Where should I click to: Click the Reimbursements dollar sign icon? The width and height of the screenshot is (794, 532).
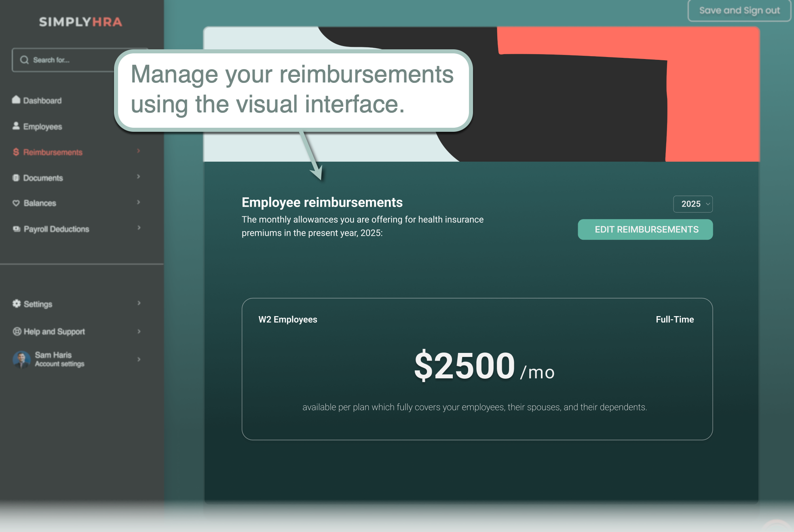tap(16, 152)
